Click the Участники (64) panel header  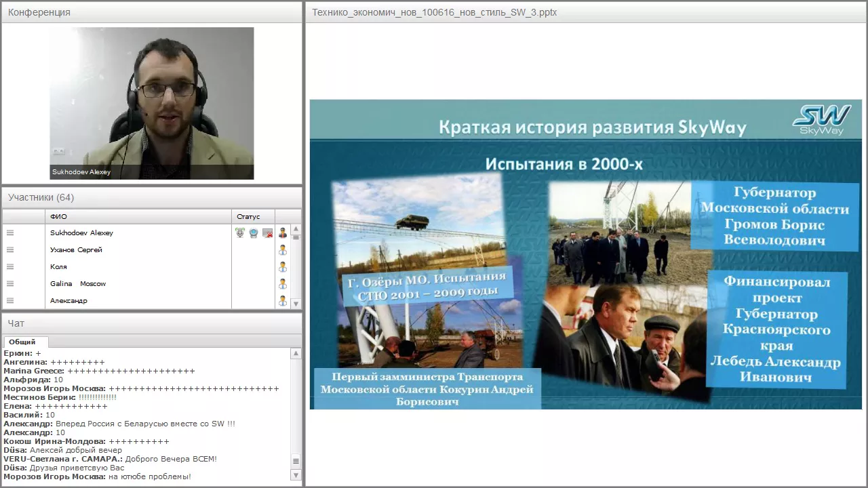coord(152,198)
